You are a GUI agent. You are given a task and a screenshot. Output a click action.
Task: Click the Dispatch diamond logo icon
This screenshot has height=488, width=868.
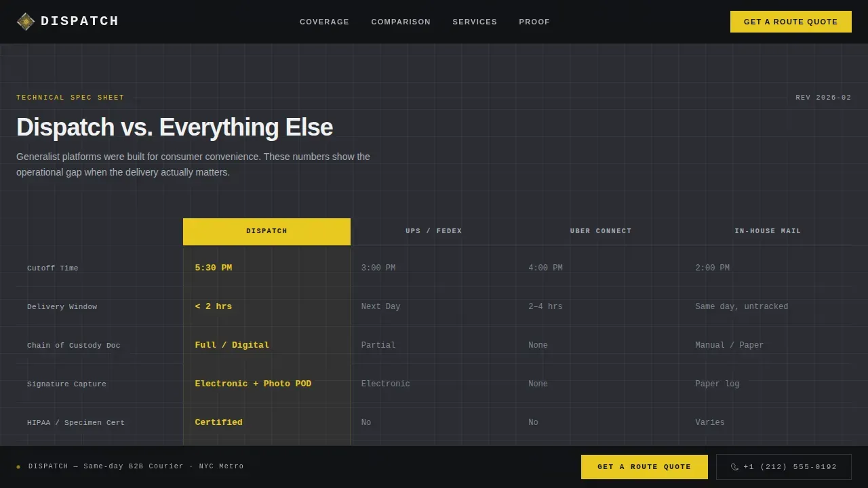[x=26, y=22]
